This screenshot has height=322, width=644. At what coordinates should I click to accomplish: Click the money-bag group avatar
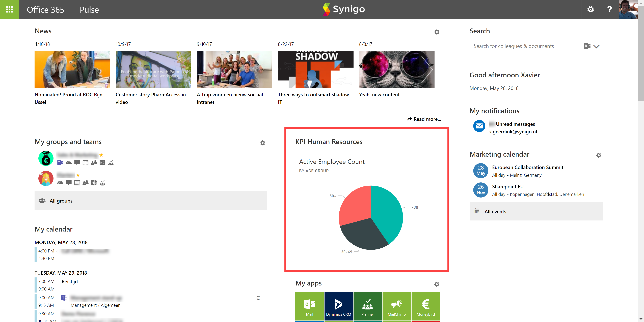(x=46, y=158)
